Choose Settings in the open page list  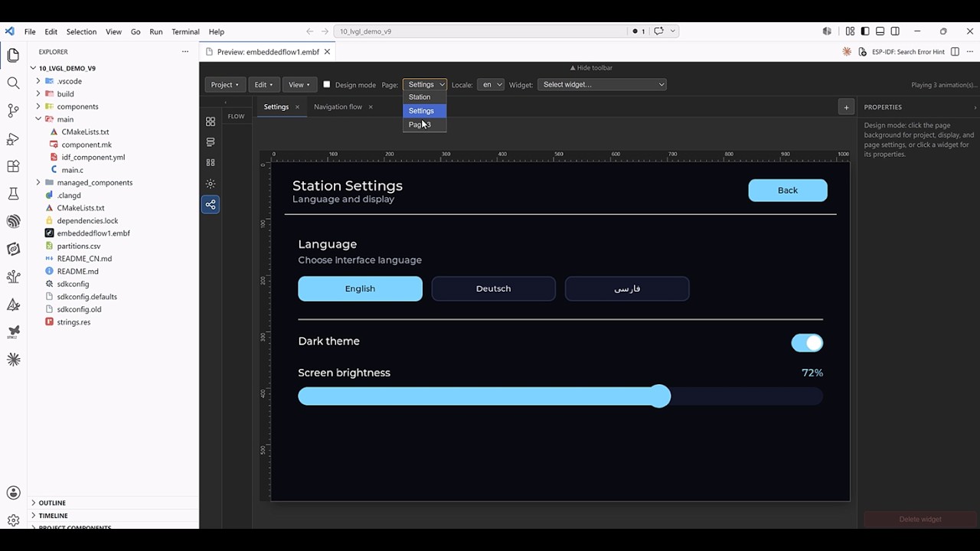pyautogui.click(x=425, y=111)
